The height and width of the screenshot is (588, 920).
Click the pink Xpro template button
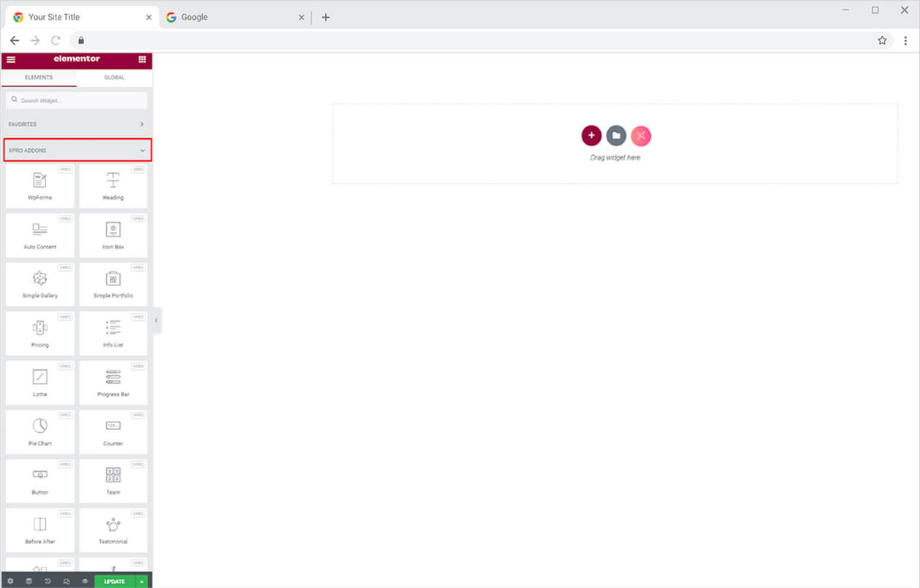click(x=640, y=135)
